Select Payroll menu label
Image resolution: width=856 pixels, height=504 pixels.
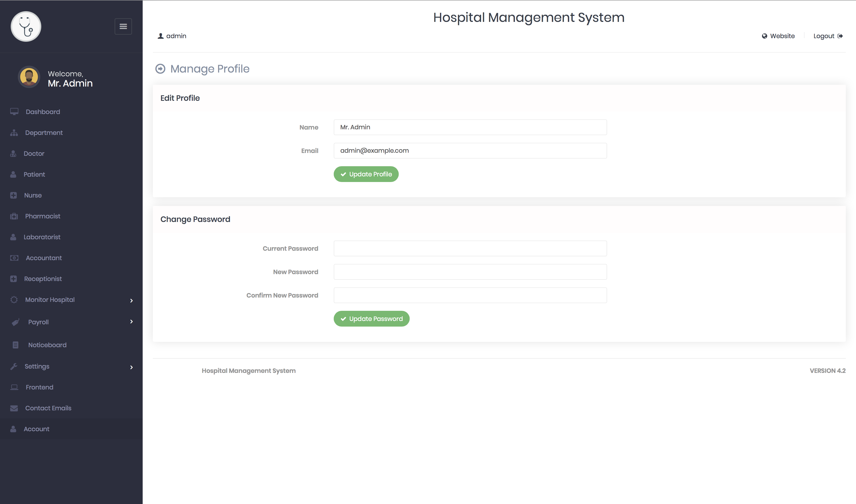(x=38, y=322)
